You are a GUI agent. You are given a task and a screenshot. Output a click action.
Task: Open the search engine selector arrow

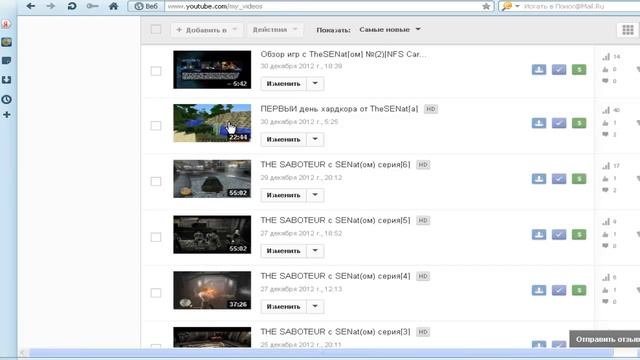coord(517,6)
